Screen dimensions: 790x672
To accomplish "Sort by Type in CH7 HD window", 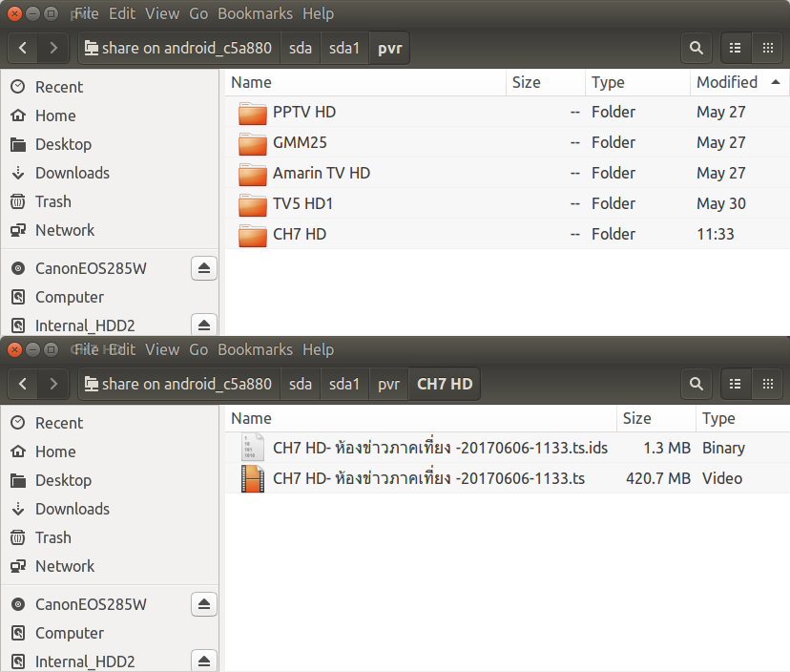I will tap(743, 418).
